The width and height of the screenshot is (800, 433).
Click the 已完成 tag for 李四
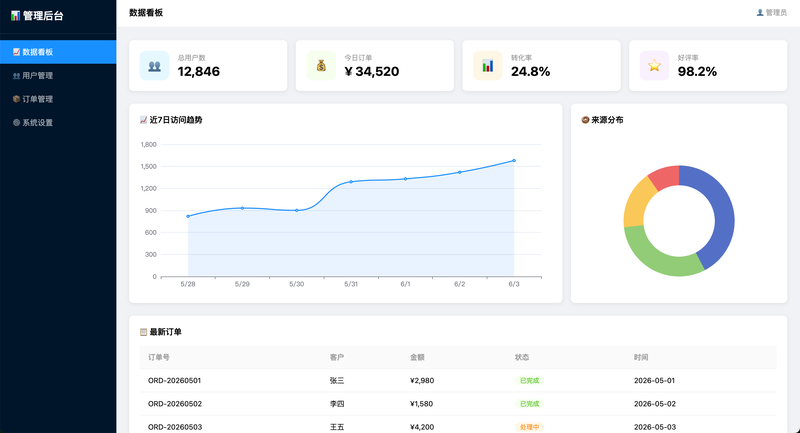(529, 404)
